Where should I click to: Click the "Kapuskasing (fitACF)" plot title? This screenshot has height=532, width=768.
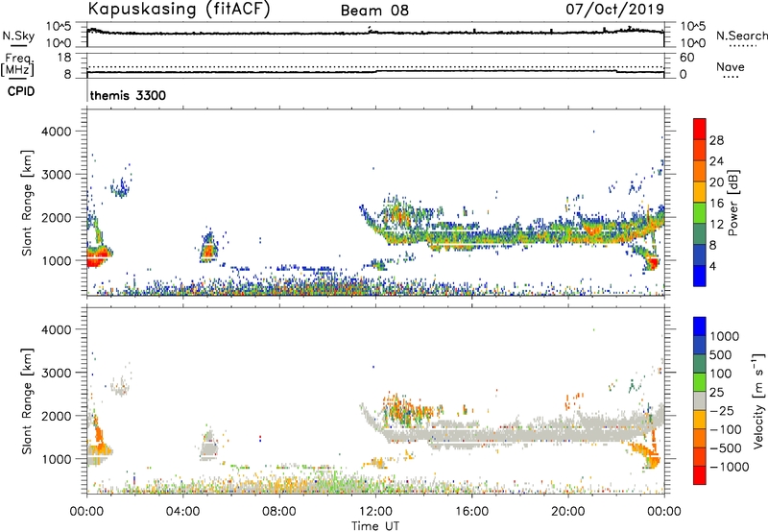click(x=179, y=9)
